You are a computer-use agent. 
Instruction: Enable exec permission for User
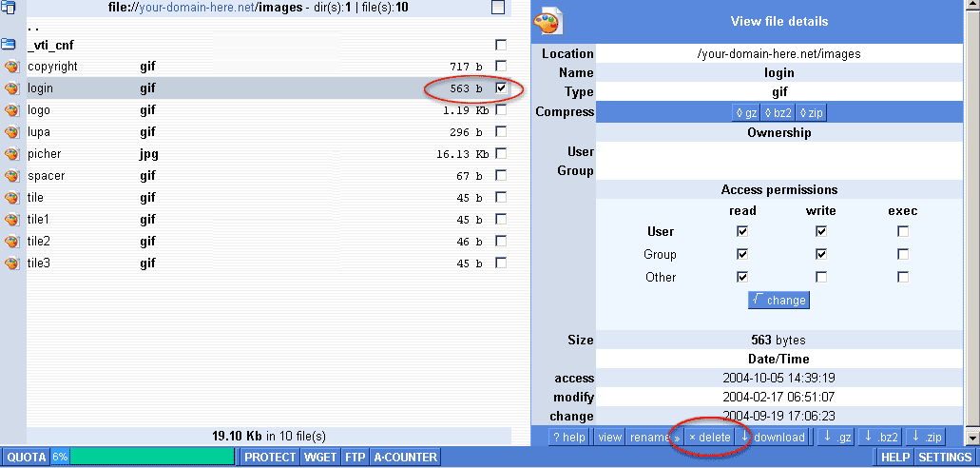[x=902, y=231]
